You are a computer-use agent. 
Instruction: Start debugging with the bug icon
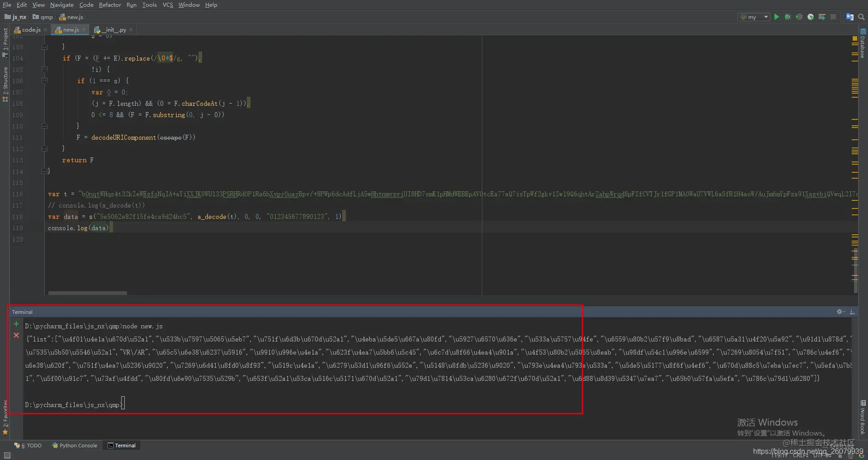tap(788, 17)
